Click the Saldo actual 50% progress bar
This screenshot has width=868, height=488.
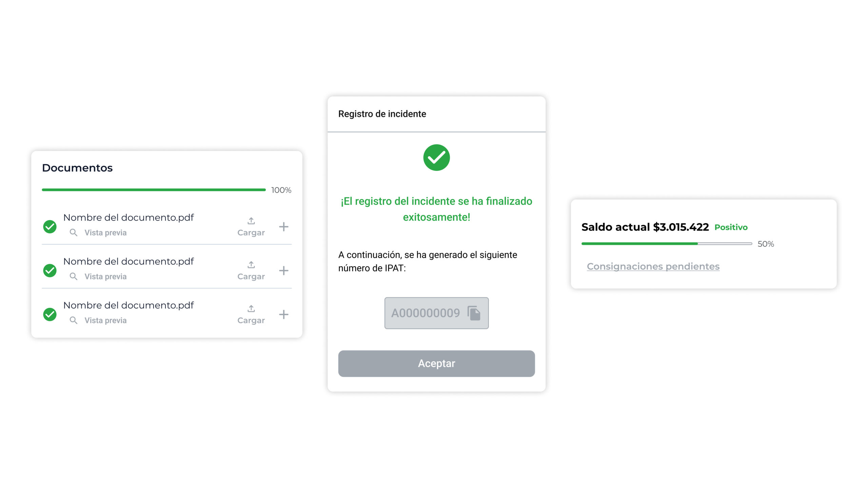tap(667, 244)
